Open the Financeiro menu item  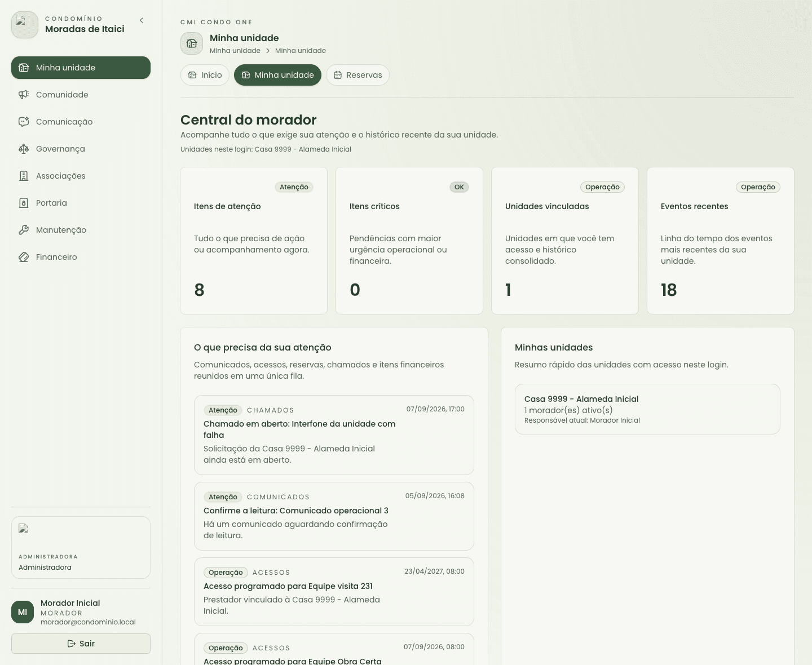[x=81, y=257]
